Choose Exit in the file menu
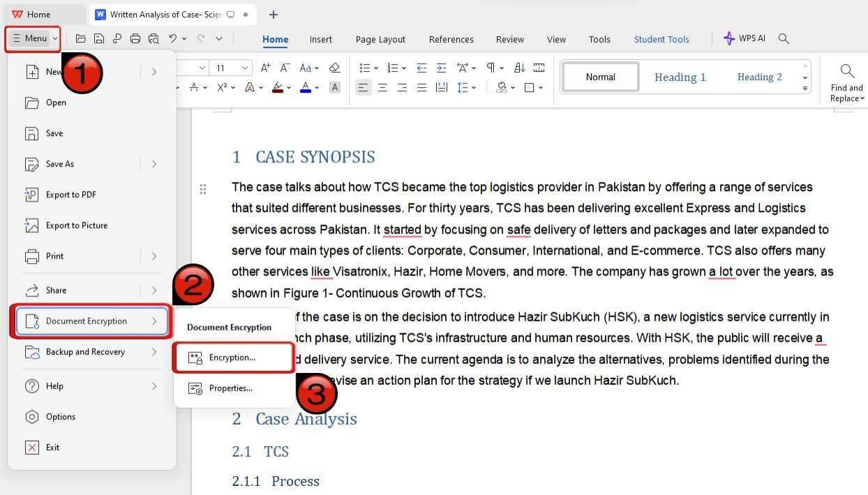This screenshot has width=868, height=495. [x=91, y=447]
